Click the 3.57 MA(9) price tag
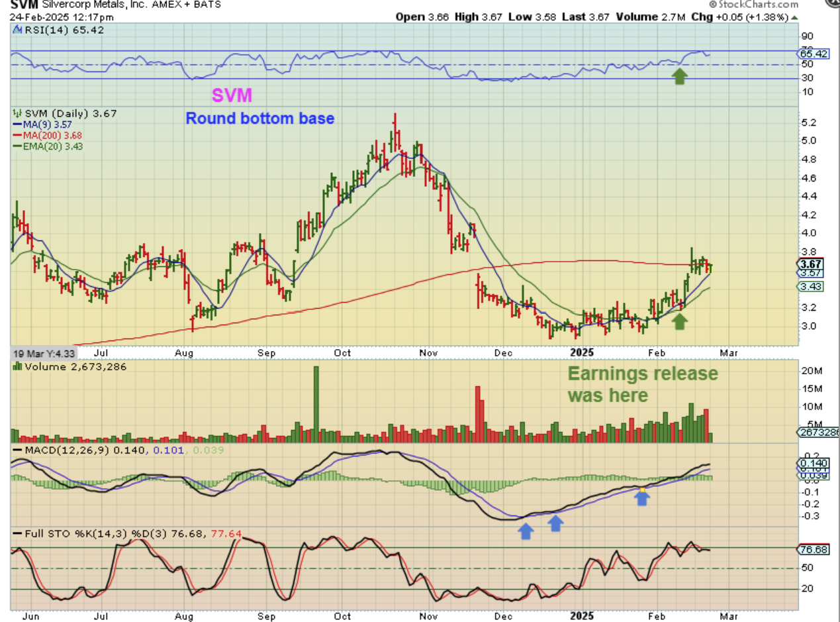840x622 pixels. 811,273
